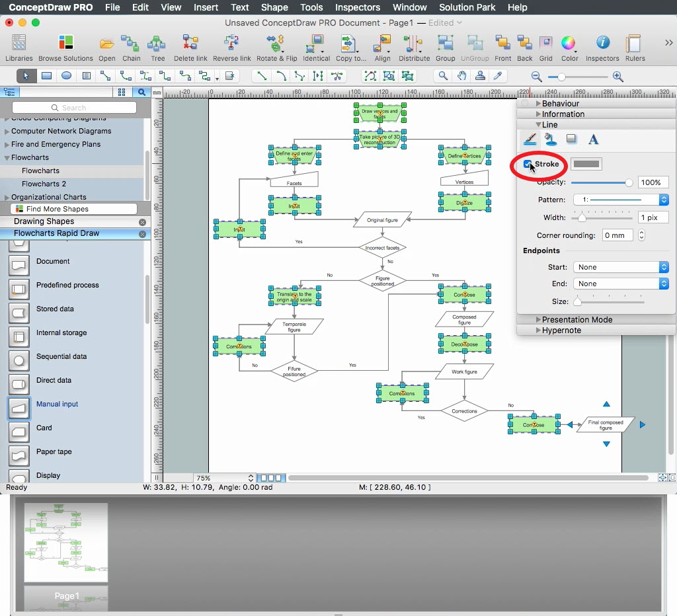This screenshot has height=616, width=677.
Task: Open the line Pattern dropdown
Action: (620, 200)
